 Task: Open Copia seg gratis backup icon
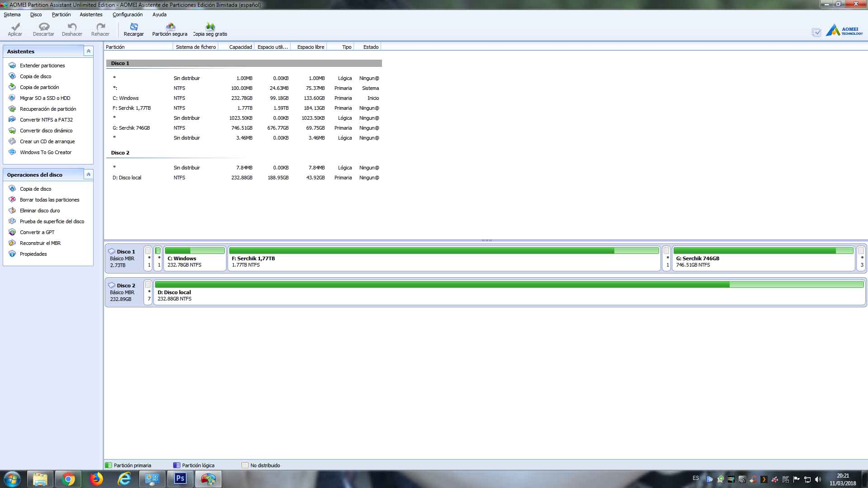(210, 27)
